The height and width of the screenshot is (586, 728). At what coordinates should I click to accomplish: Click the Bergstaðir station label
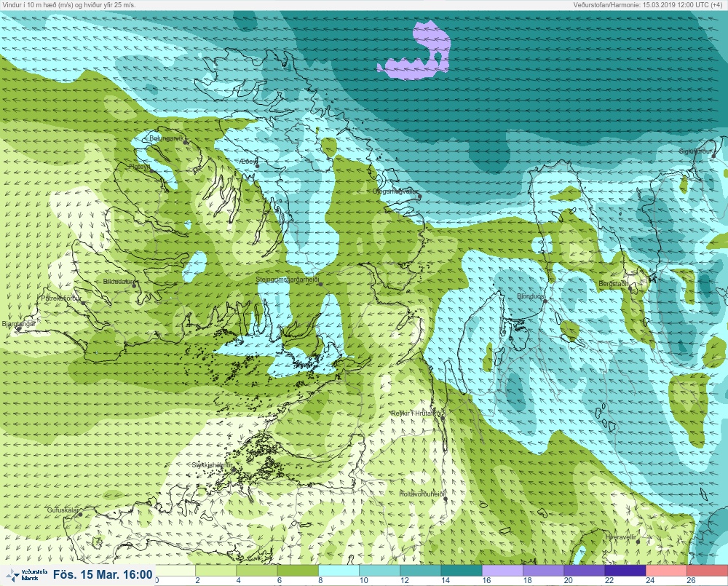tap(613, 283)
